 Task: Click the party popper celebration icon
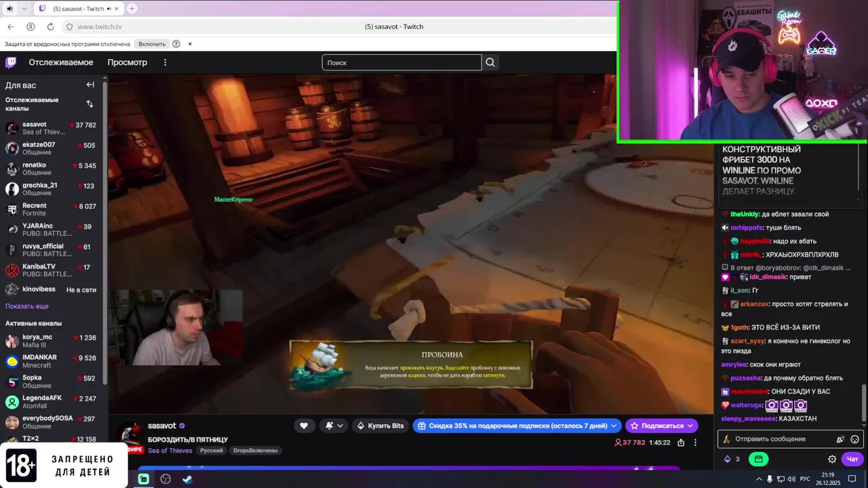tap(840, 439)
